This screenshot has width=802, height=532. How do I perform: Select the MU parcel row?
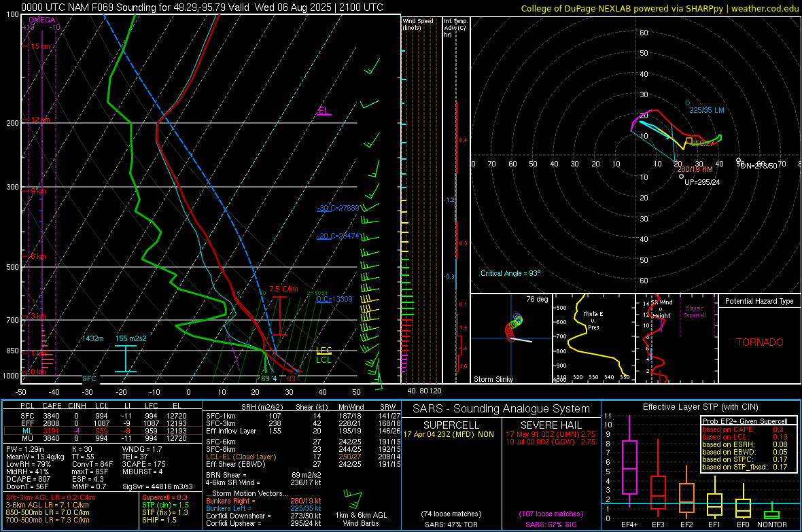103,438
